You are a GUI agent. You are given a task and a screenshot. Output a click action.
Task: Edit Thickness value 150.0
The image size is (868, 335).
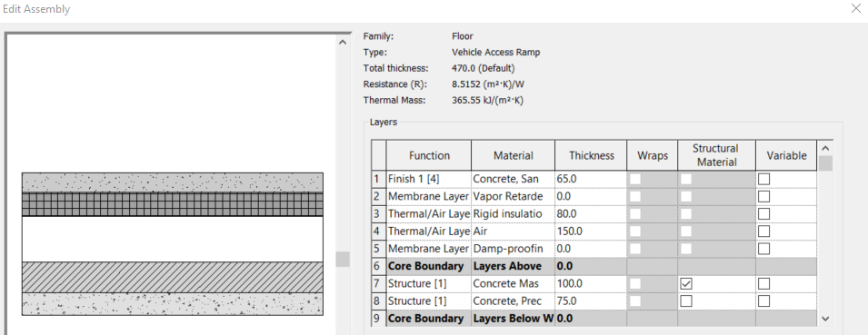591,232
